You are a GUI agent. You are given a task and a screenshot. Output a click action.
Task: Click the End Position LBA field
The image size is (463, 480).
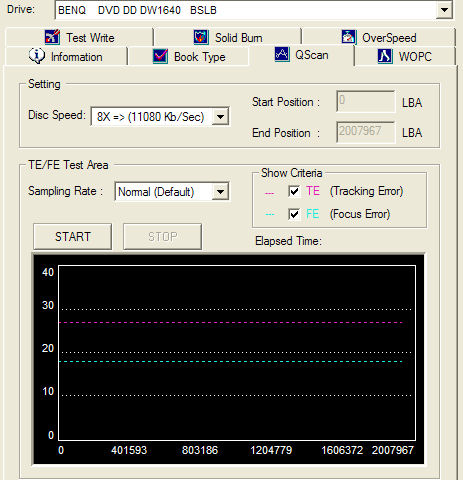(x=366, y=132)
